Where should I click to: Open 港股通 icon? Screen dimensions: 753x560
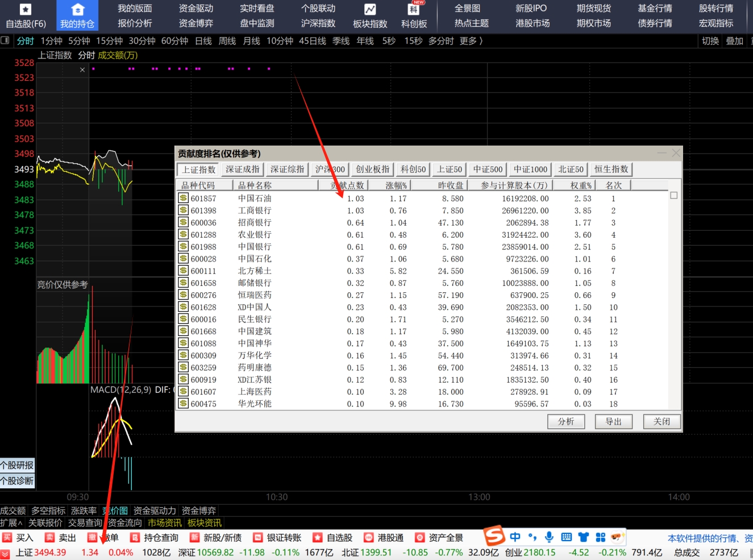(x=369, y=537)
